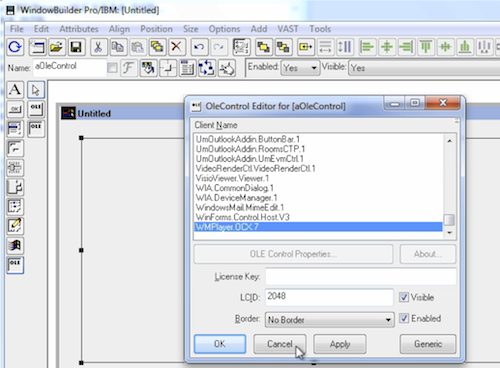Open the VAST menu

tap(288, 29)
